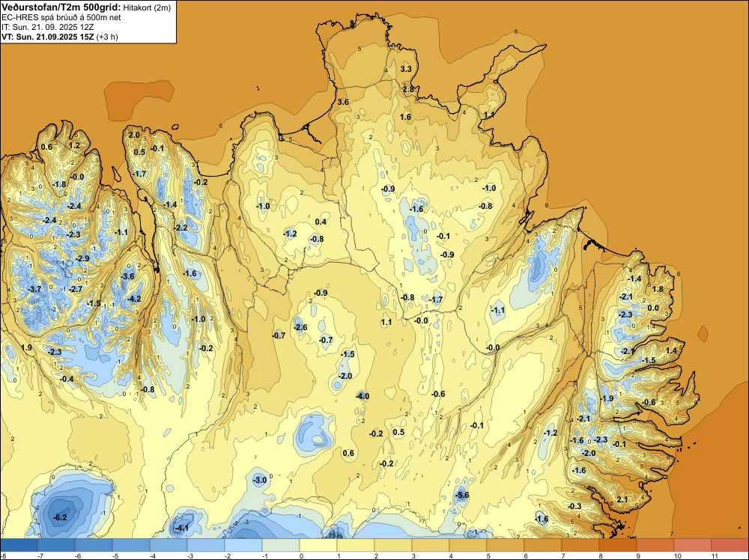Select legend color swatch between 6 and 7
The image size is (749, 560).
[x=543, y=545]
